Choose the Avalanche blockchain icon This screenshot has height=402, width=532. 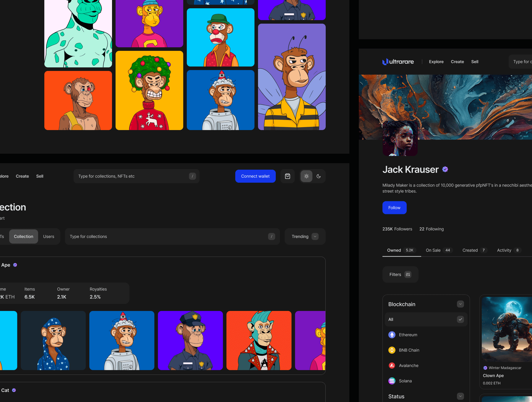click(x=392, y=365)
